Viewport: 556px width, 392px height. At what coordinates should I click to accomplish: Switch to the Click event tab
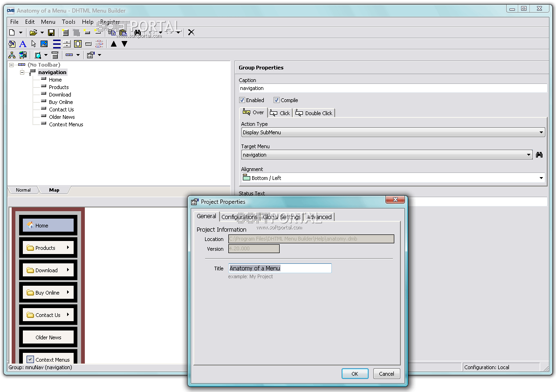tap(280, 113)
